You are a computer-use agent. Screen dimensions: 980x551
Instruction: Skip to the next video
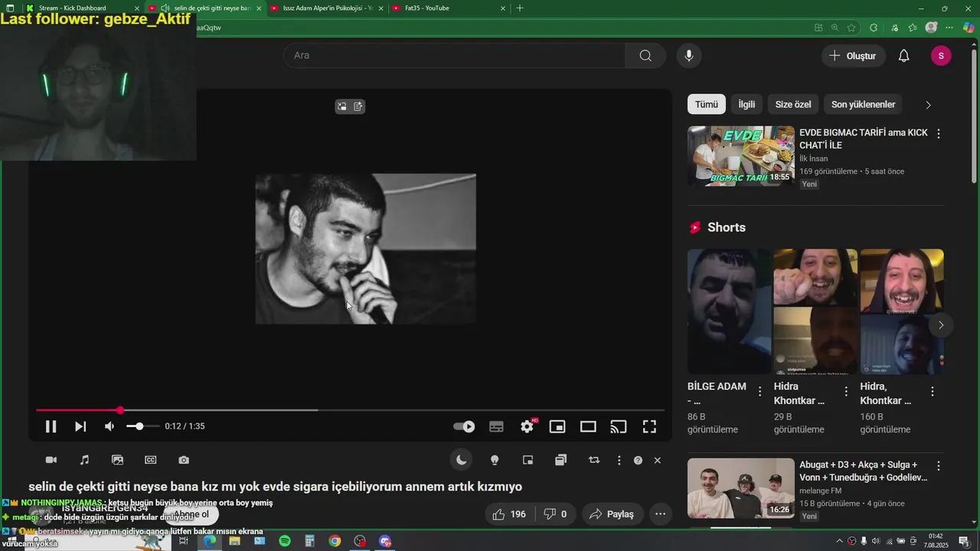tap(80, 427)
